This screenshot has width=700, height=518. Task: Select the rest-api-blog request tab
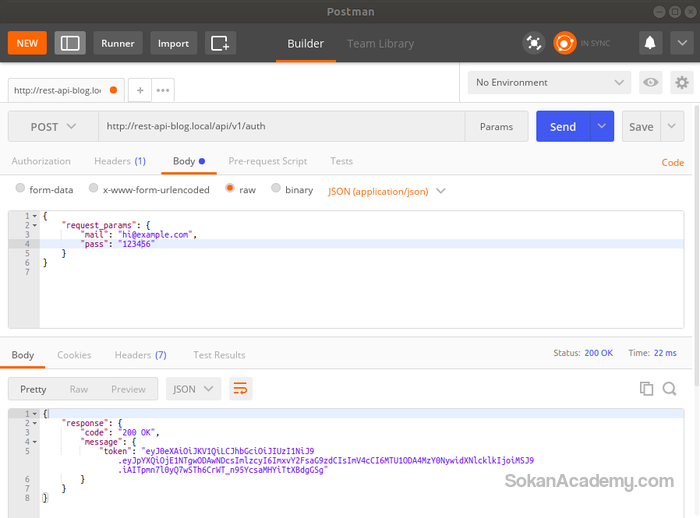click(66, 90)
